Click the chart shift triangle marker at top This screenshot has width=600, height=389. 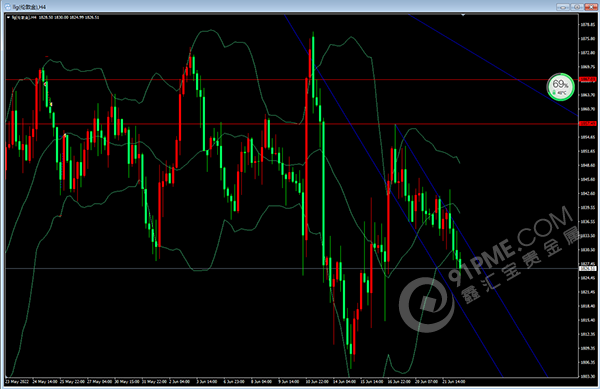tap(463, 15)
